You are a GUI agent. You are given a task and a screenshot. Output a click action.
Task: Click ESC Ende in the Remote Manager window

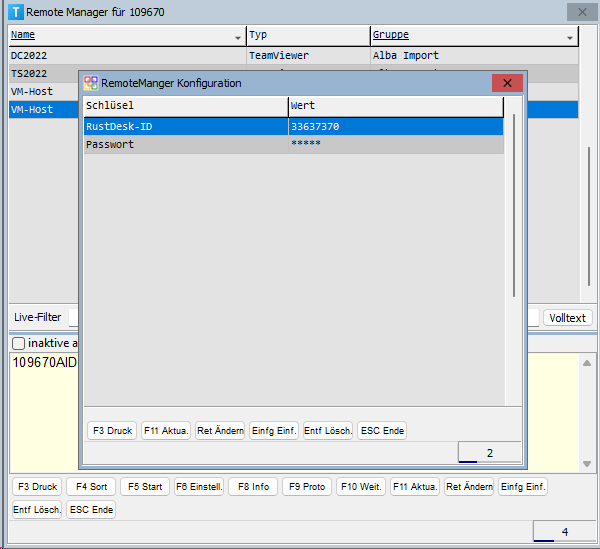pyautogui.click(x=91, y=510)
